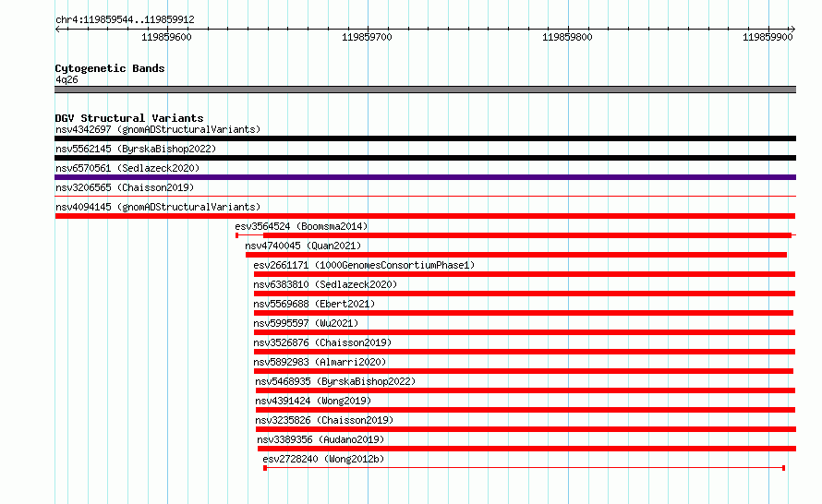This screenshot has width=822, height=504.
Task: Click thin red line under the esv2728240 label
Action: point(525,468)
